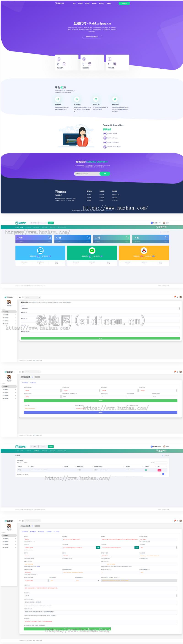Switch to the first tab on 系统参数配置 page

pos(25,532)
